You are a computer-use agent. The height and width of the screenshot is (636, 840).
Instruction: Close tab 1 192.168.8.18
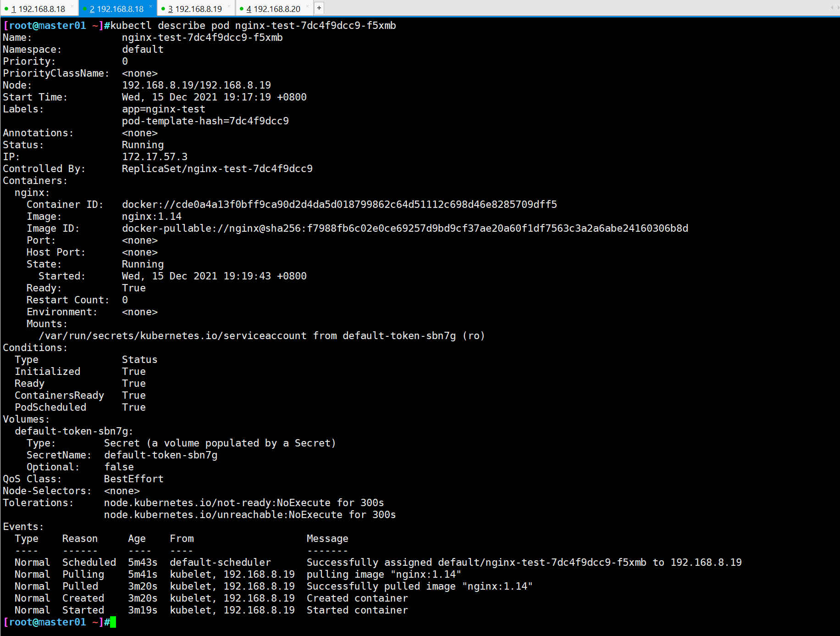pos(72,6)
